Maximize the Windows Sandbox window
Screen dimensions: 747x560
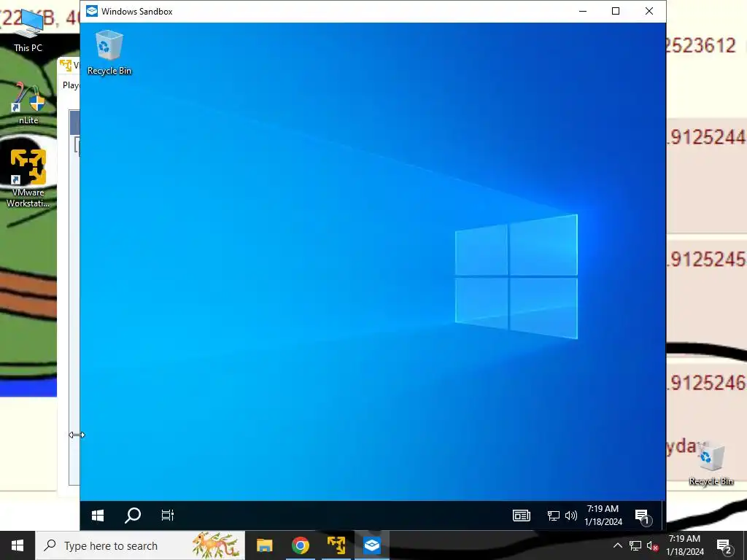tap(616, 11)
